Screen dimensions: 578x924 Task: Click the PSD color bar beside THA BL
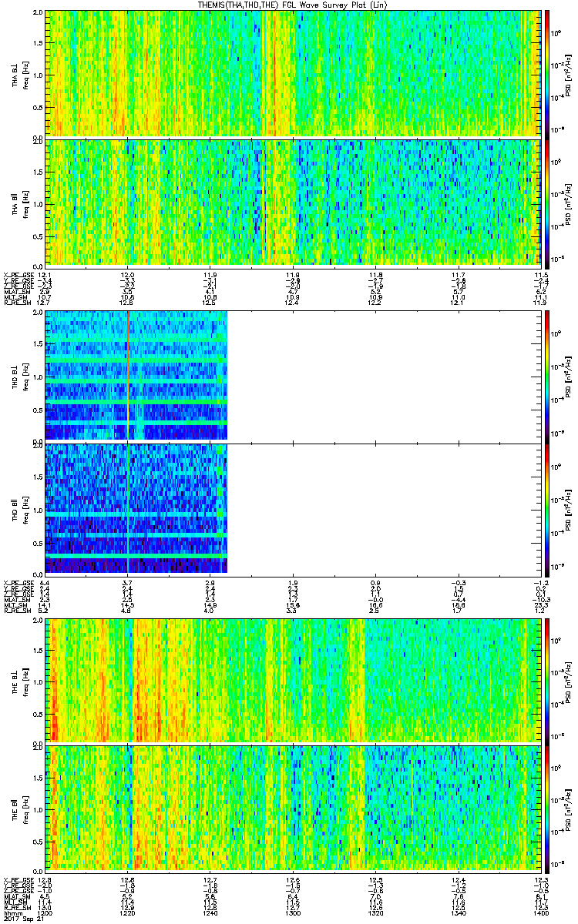(x=547, y=73)
